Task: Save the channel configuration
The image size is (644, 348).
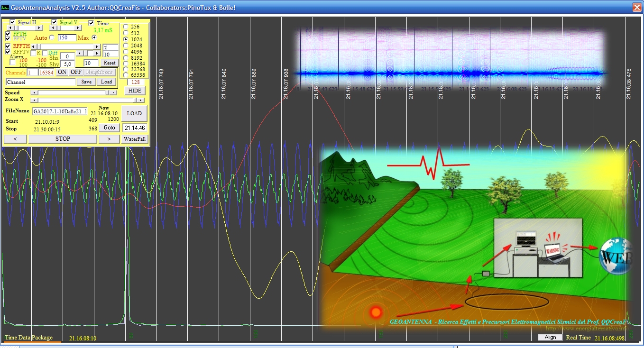Action: 86,82
